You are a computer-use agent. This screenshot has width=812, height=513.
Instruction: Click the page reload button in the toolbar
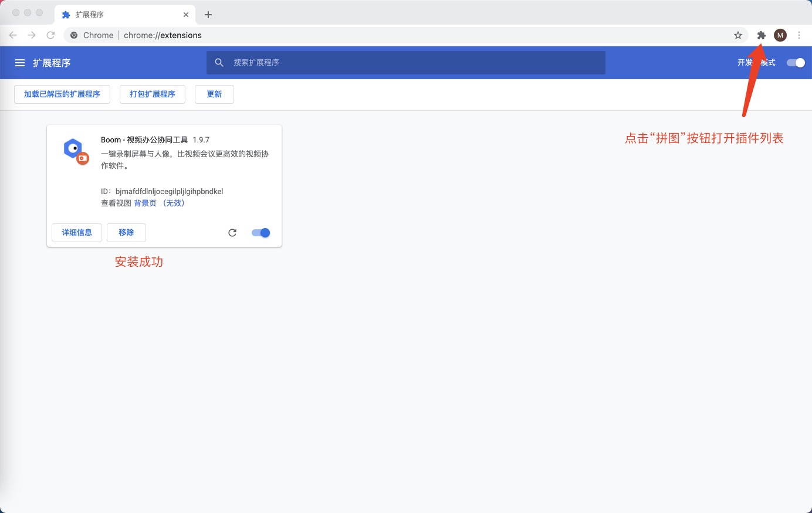coord(50,35)
